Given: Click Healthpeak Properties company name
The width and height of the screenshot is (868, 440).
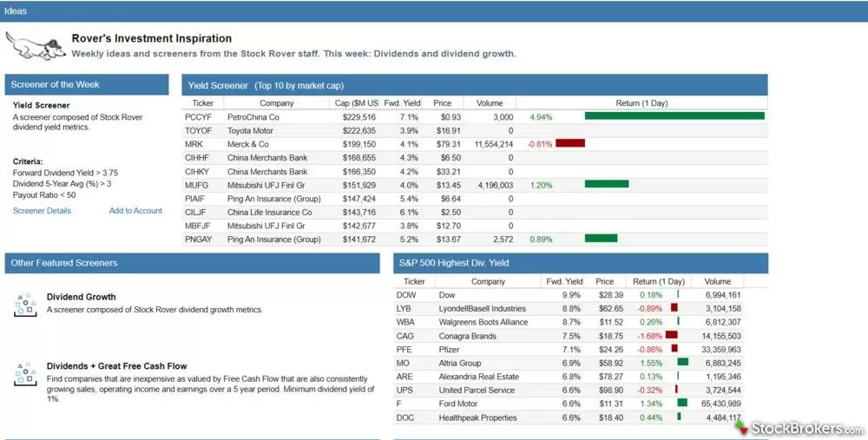Looking at the screenshot, I should 477,417.
